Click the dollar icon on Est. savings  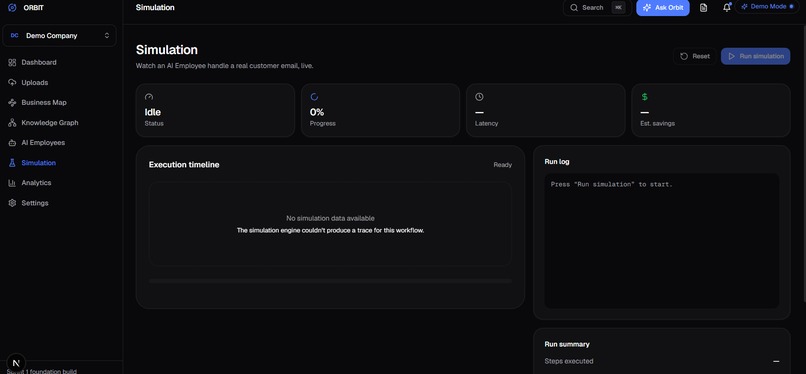click(645, 97)
